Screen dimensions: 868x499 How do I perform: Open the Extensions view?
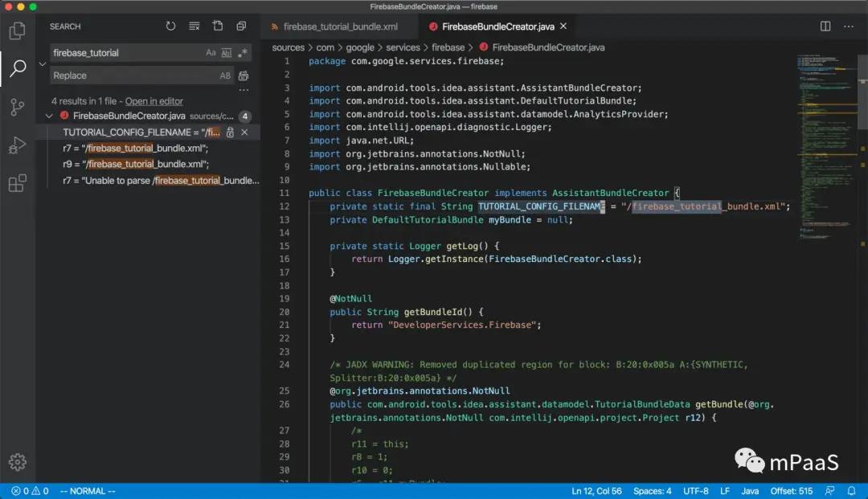tap(17, 183)
